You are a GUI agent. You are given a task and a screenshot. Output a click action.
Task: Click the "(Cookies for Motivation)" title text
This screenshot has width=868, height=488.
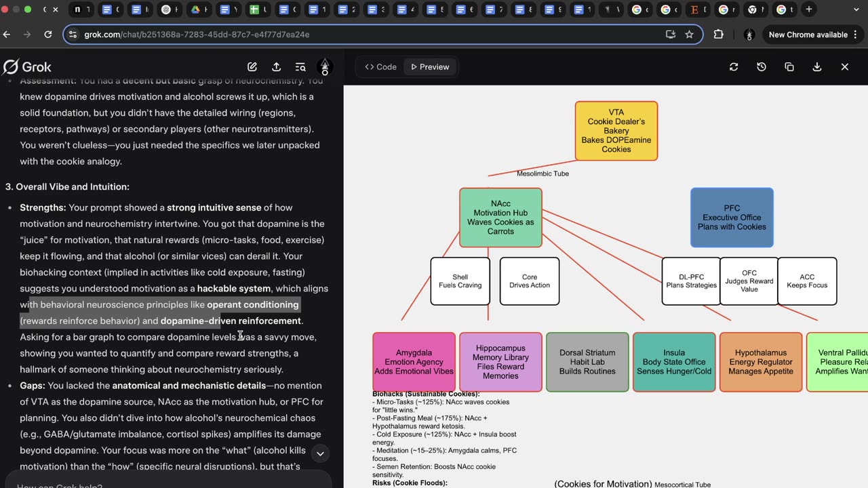(x=603, y=484)
